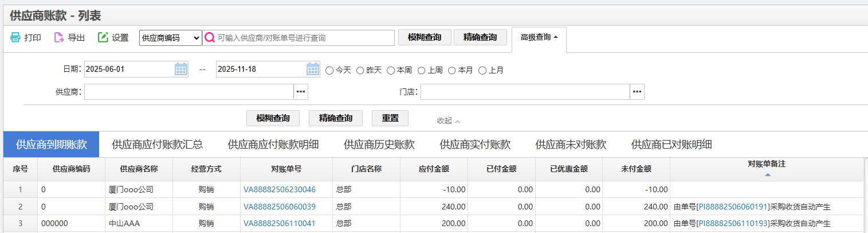The height and width of the screenshot is (233, 868).
Task: Open the end date calendar picker icon
Action: (x=313, y=69)
